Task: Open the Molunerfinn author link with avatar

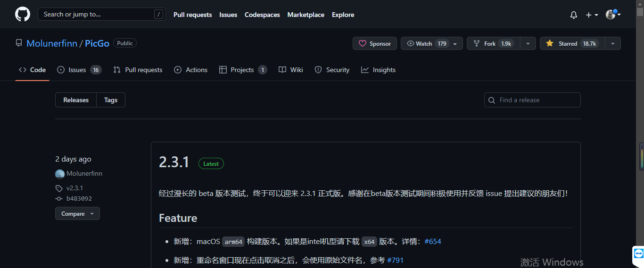Action: (79, 174)
